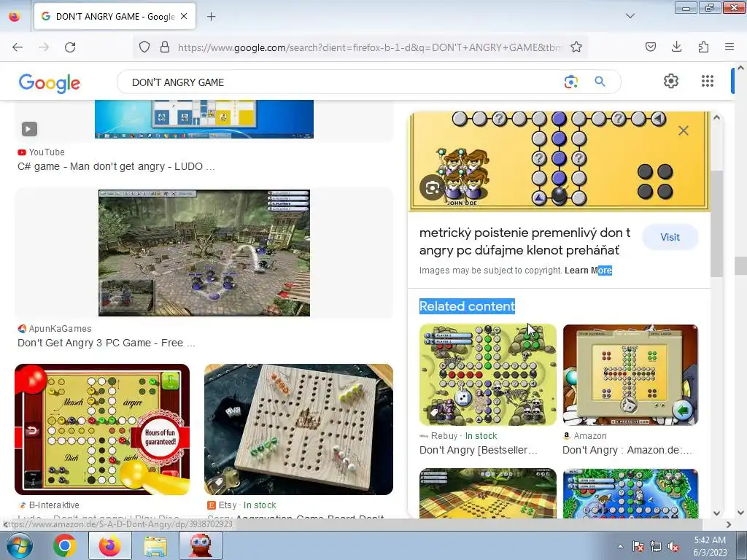Screen dimensions: 747x560
Task: Bookmark this page with the star icon
Action: tap(576, 47)
